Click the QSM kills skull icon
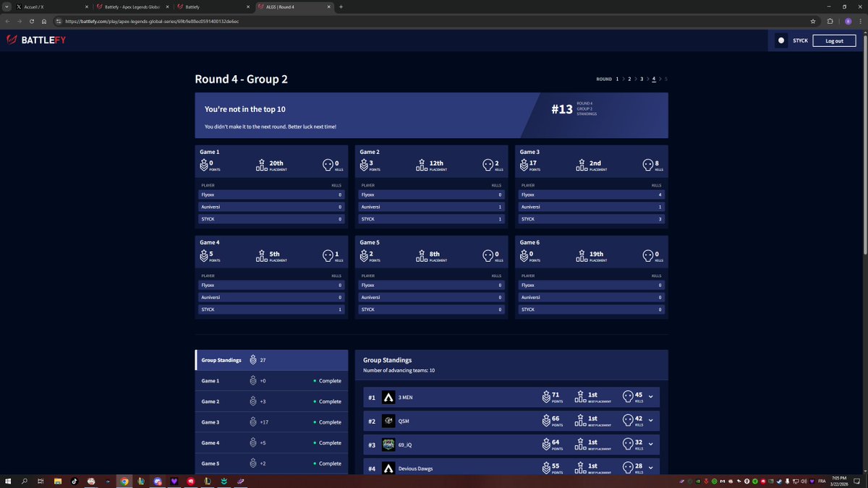 coord(628,421)
